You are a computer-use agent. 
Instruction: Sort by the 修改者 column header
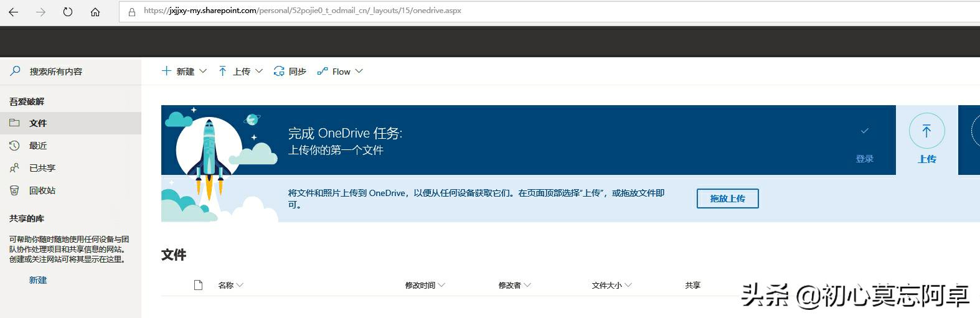point(514,285)
